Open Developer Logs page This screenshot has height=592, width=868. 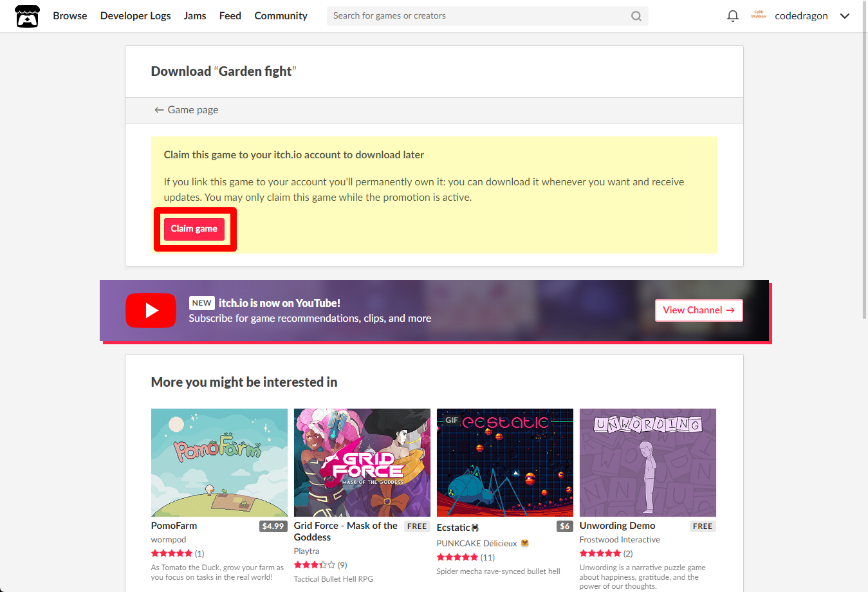pyautogui.click(x=135, y=15)
